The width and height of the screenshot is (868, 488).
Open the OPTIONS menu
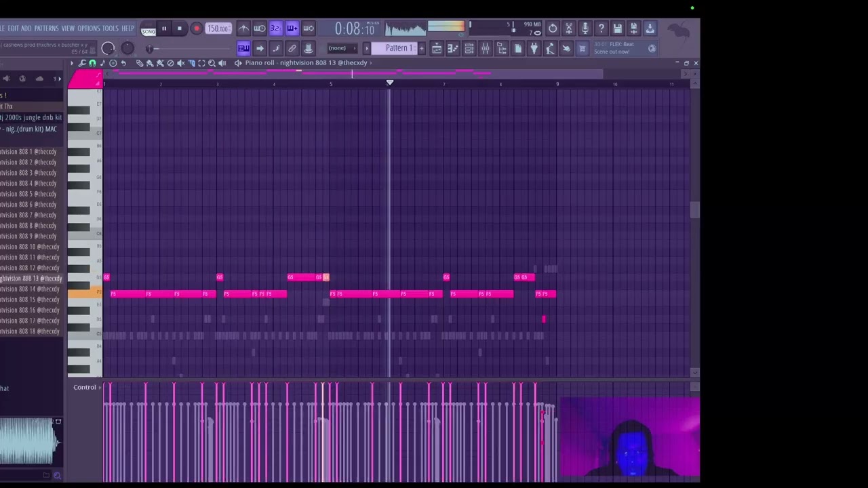coord(89,28)
